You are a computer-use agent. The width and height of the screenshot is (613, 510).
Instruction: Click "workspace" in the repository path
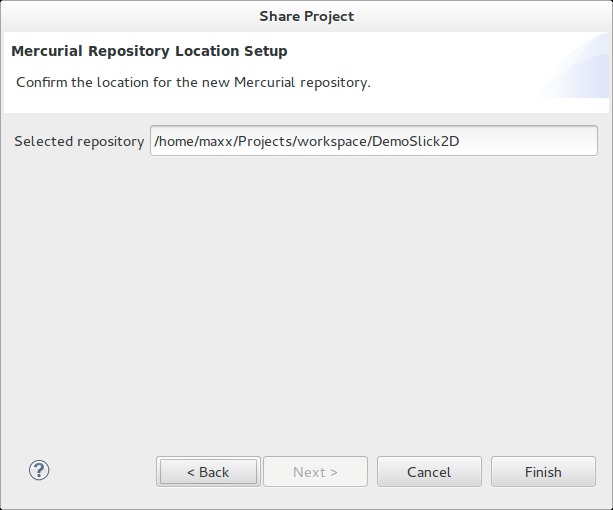[331, 141]
